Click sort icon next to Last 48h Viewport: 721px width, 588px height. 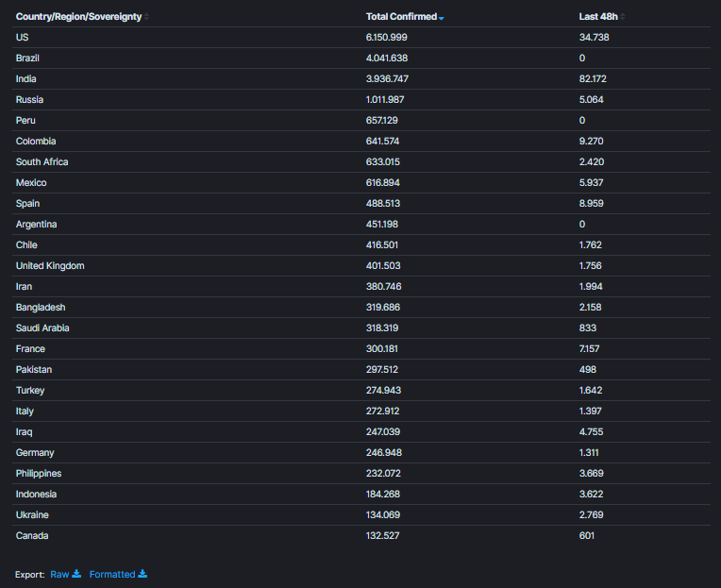tap(623, 17)
